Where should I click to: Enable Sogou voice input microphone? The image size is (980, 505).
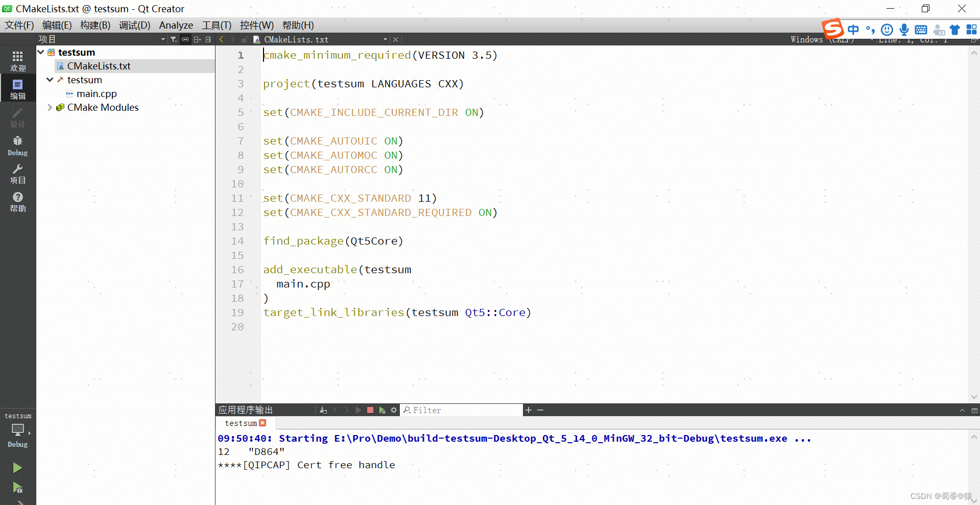[904, 30]
